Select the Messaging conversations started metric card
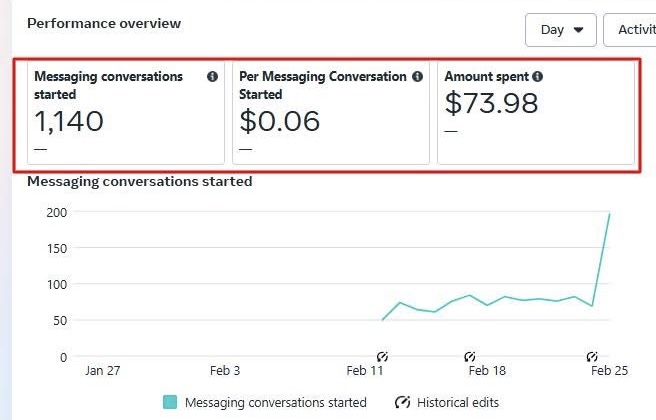This screenshot has width=656, height=420. click(x=126, y=113)
